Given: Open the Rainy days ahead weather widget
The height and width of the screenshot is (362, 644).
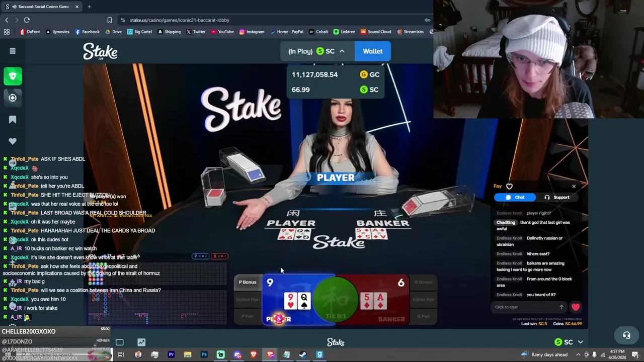Looking at the screenshot, I should (x=545, y=354).
